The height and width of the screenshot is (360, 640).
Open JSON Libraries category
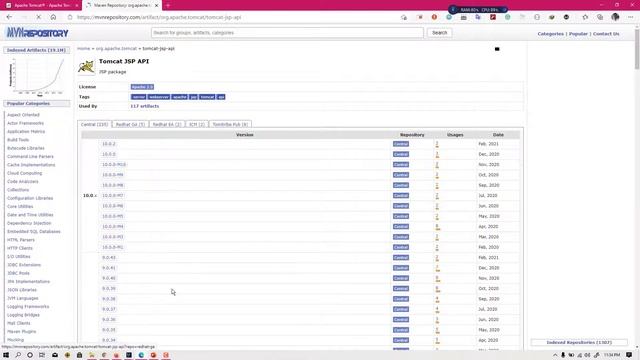(x=22, y=290)
